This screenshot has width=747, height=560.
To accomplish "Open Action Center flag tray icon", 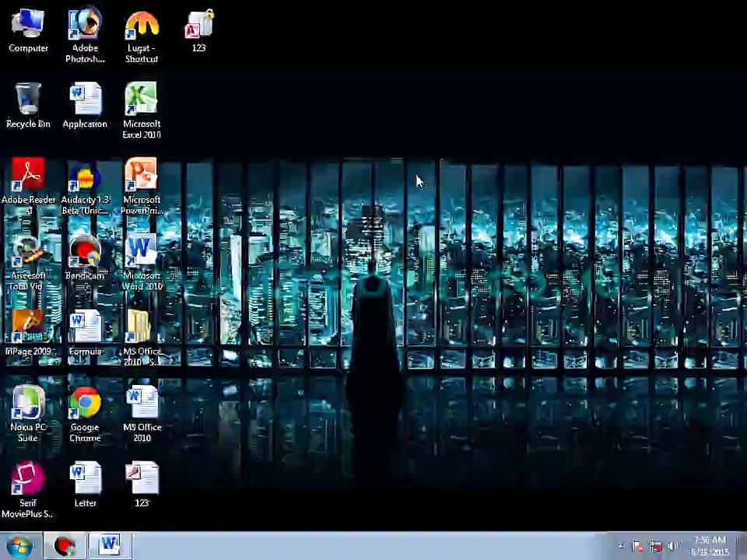I will click(x=638, y=546).
